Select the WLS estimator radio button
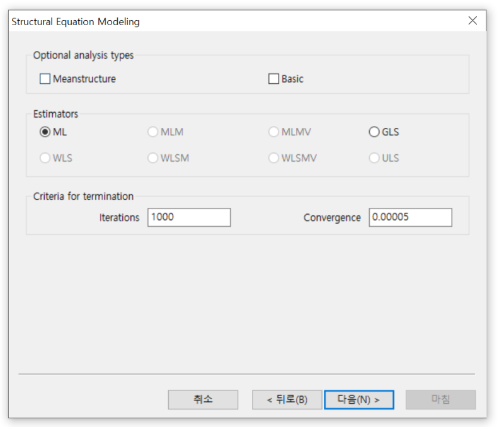Screen dimensions: 504x427 [45, 157]
